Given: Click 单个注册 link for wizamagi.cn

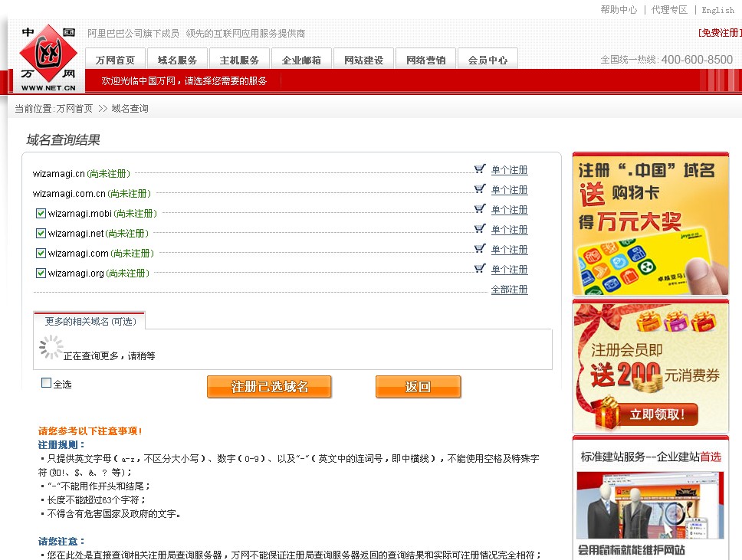Looking at the screenshot, I should [x=509, y=170].
